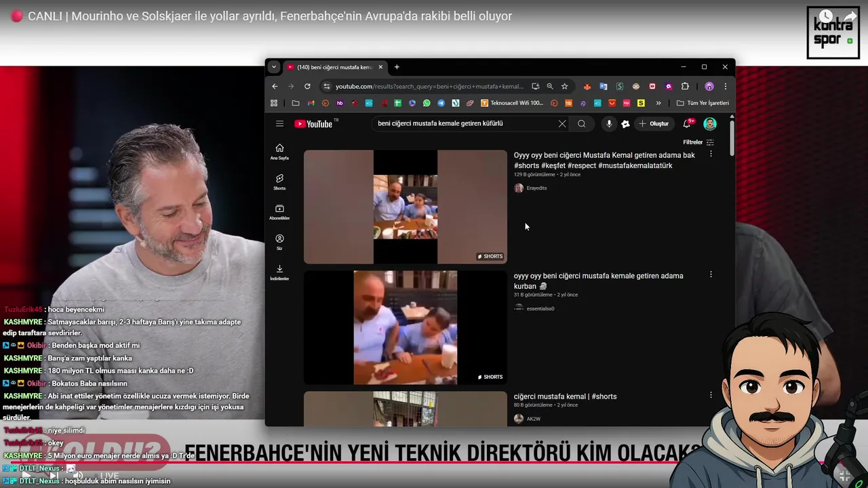The image size is (868, 488).
Task: Open the Chrome profile avatar
Action: pyautogui.click(x=709, y=86)
